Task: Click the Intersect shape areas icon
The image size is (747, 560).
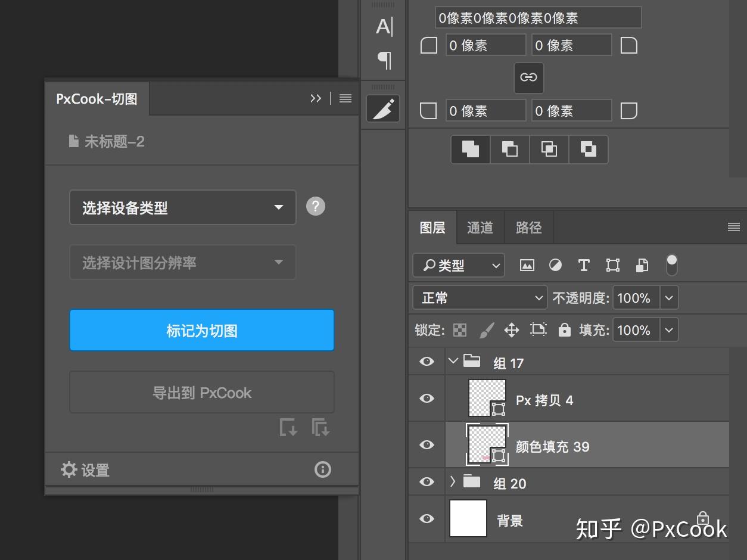Action: [x=549, y=149]
